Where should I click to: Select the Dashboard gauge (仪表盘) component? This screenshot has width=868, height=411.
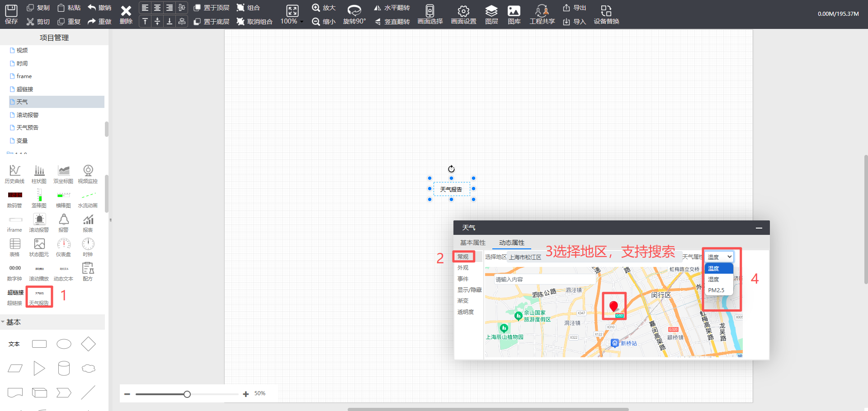[64, 244]
